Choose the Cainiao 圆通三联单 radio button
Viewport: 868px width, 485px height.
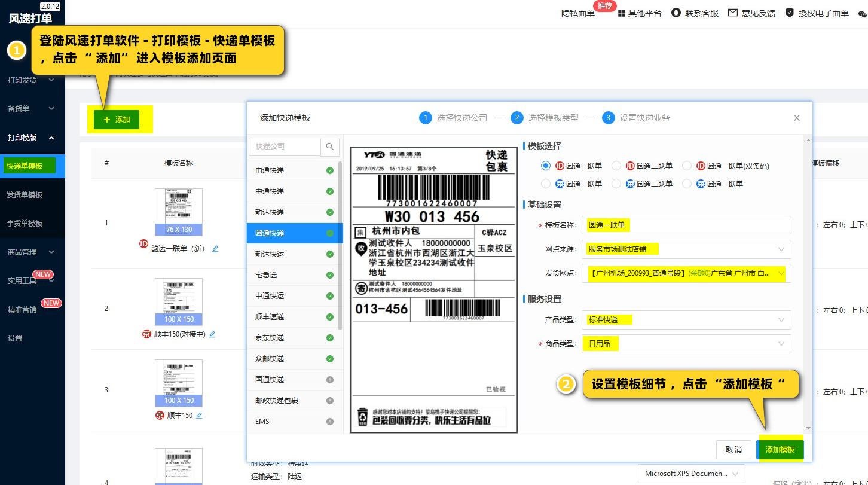tap(687, 184)
